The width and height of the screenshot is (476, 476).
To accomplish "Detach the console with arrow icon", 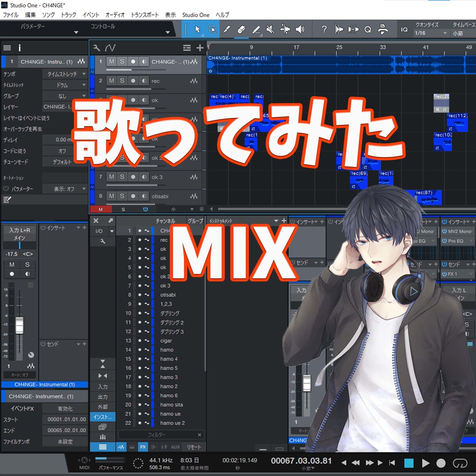I will click(110, 220).
